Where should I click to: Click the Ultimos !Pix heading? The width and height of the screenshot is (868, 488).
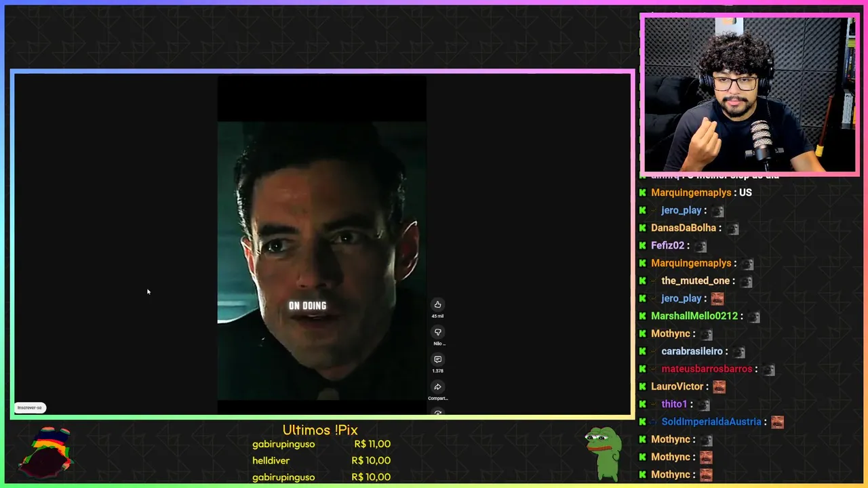[x=320, y=430]
